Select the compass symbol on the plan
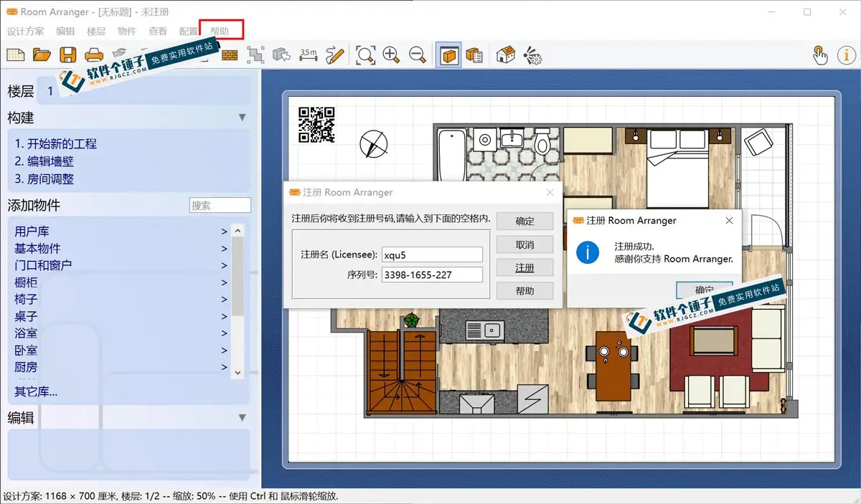The height and width of the screenshot is (504, 861). click(x=374, y=143)
